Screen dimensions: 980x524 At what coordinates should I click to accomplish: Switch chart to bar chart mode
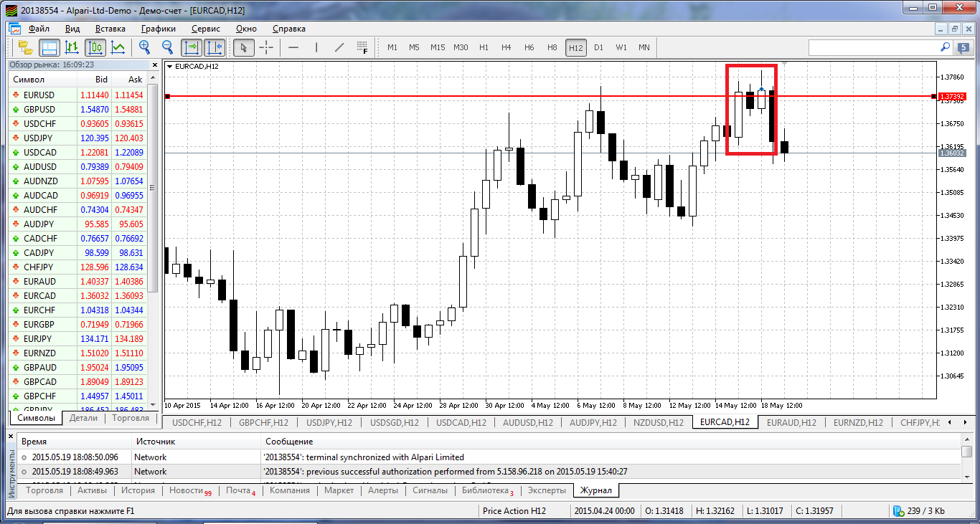coord(72,48)
